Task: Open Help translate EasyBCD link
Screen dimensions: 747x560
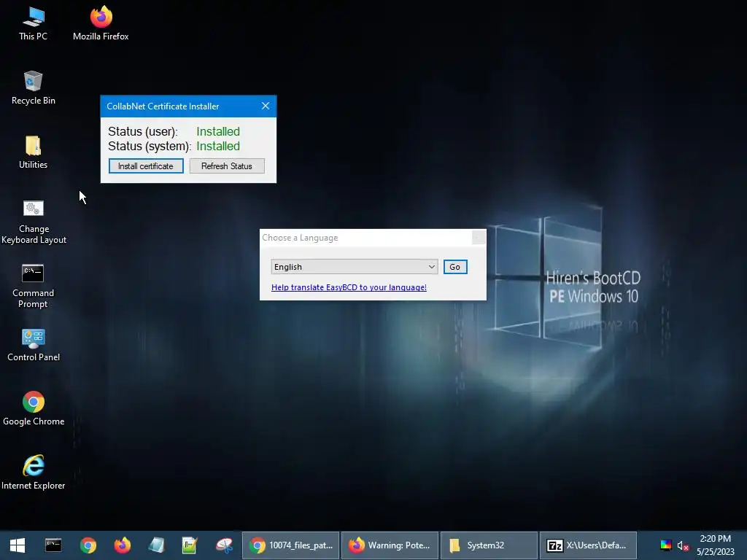Action: point(349,287)
